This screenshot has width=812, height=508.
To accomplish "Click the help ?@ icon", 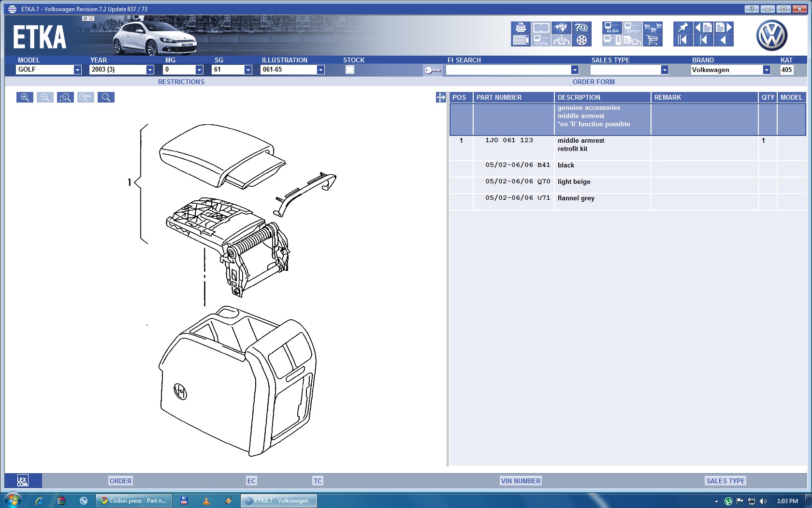I will coord(581,28).
